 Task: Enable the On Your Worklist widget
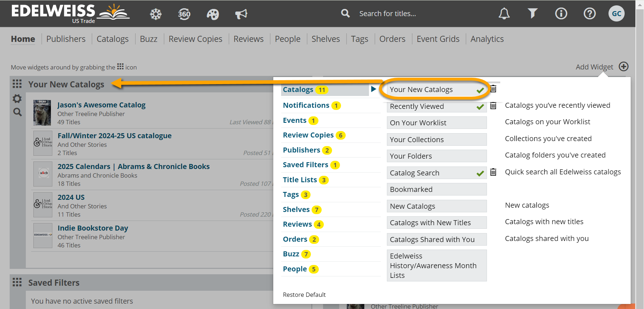click(436, 123)
